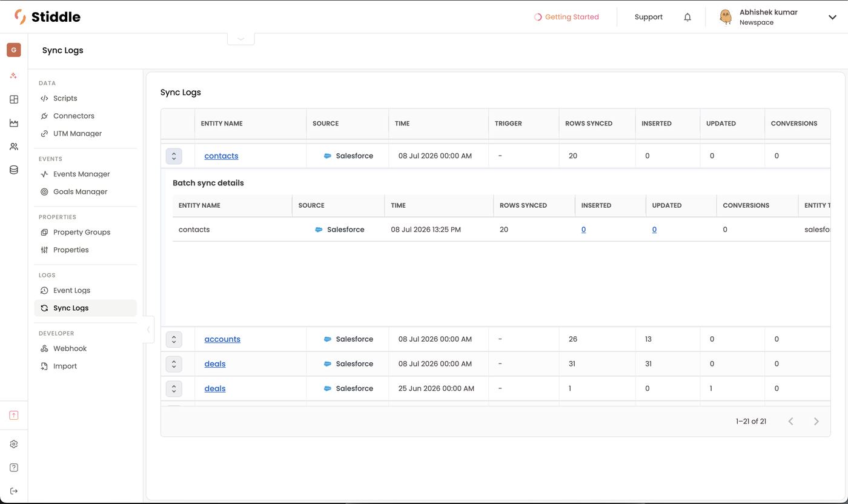848x504 pixels.
Task: Open the settings gear in sidebar
Action: [x=14, y=444]
